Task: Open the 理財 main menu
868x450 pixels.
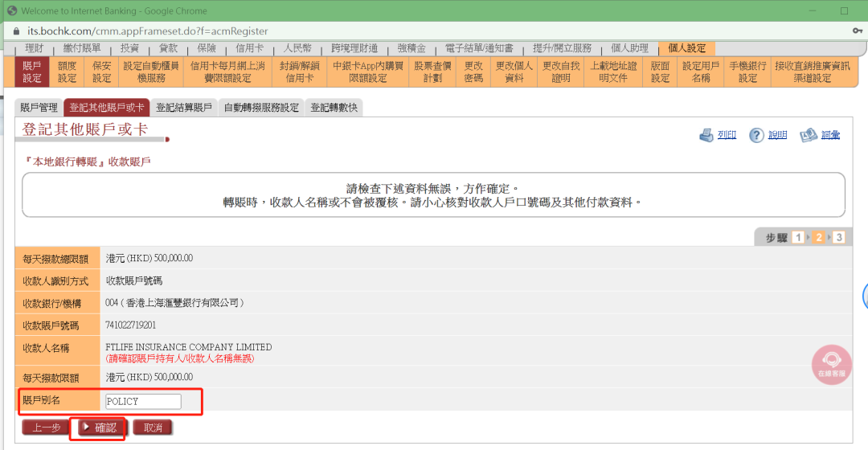Action: click(x=35, y=48)
